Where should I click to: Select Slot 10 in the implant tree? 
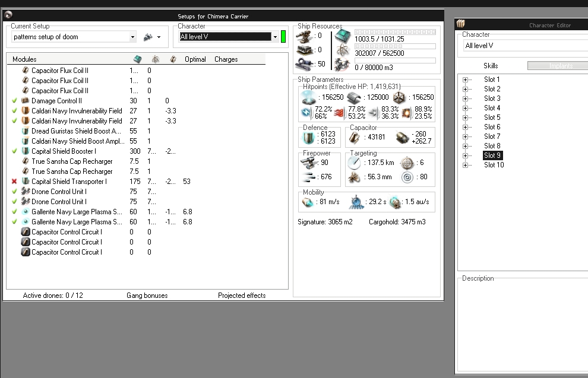(x=494, y=165)
